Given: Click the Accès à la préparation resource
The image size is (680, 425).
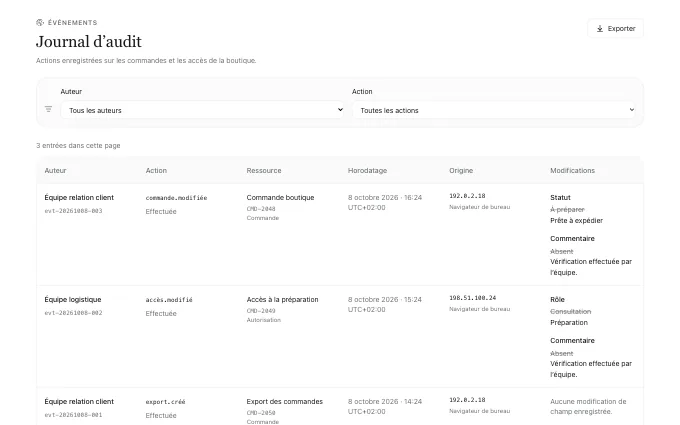Looking at the screenshot, I should point(282,299).
